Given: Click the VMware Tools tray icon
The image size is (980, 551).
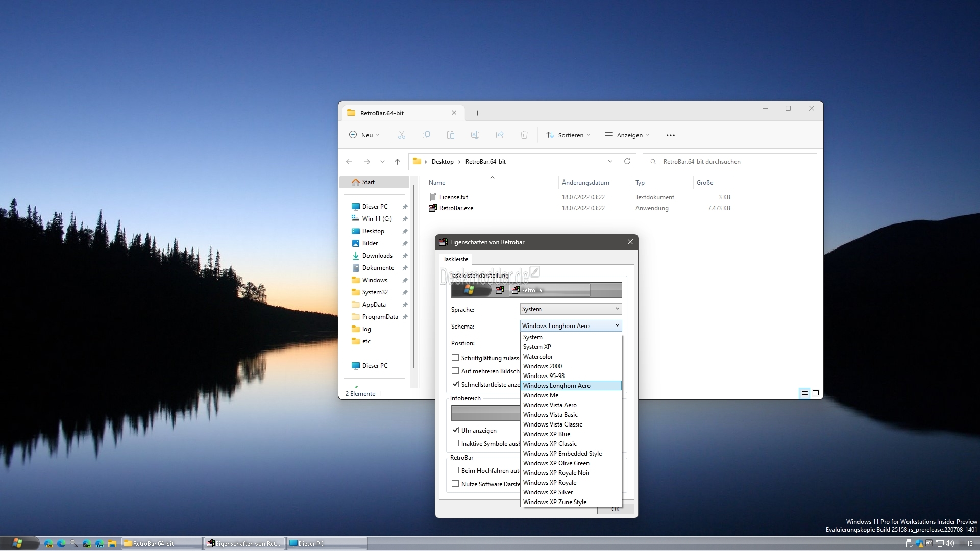Looking at the screenshot, I should click(929, 544).
